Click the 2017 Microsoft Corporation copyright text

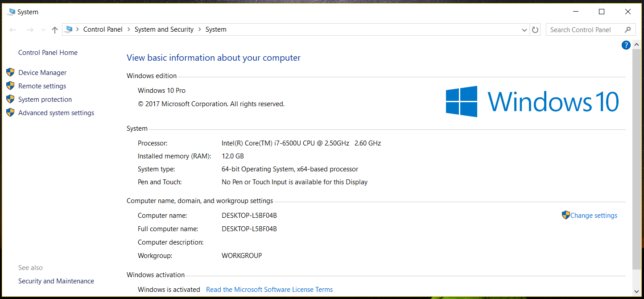tap(211, 104)
